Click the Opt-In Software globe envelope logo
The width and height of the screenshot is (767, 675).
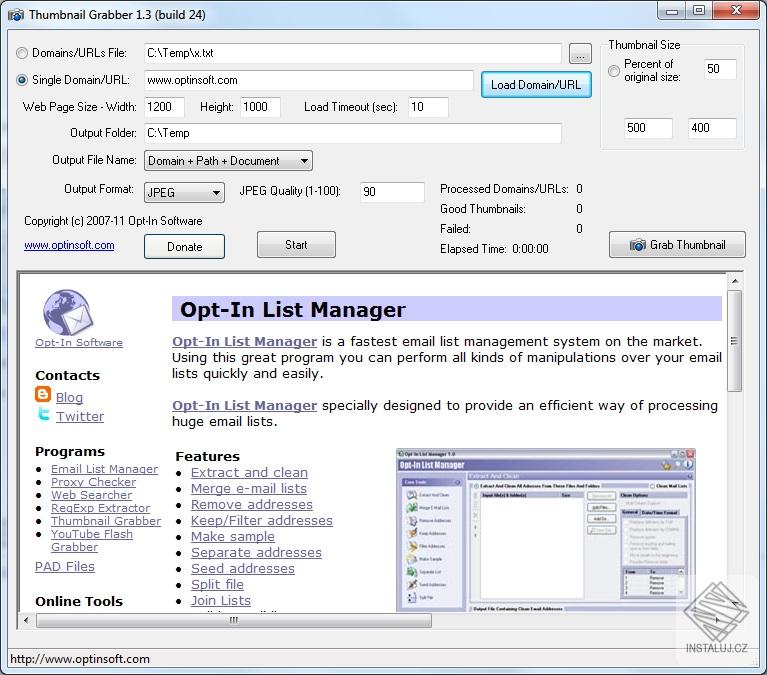coord(68,313)
